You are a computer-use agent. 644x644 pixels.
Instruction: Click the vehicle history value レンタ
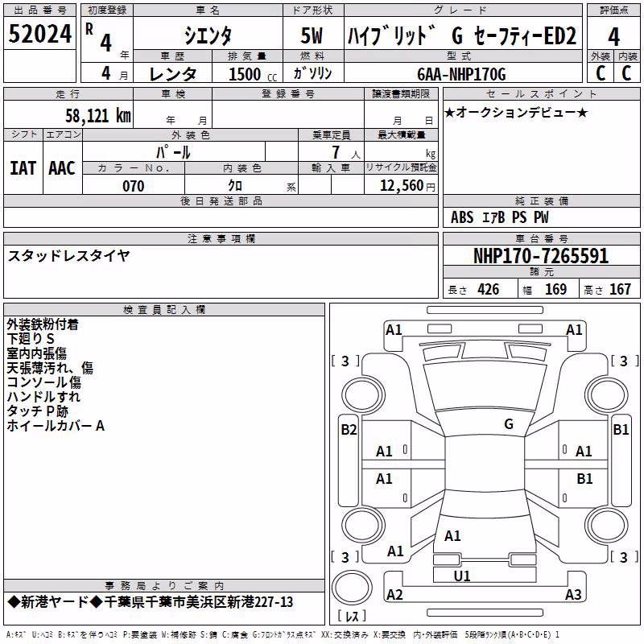coord(172,74)
